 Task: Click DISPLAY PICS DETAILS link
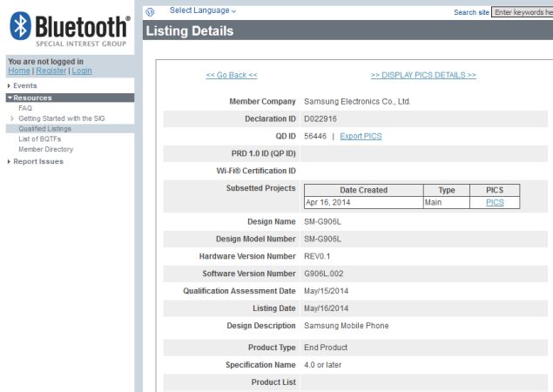[423, 75]
